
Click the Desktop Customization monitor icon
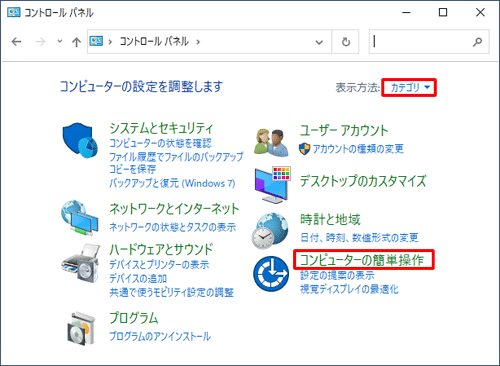pyautogui.click(x=272, y=184)
